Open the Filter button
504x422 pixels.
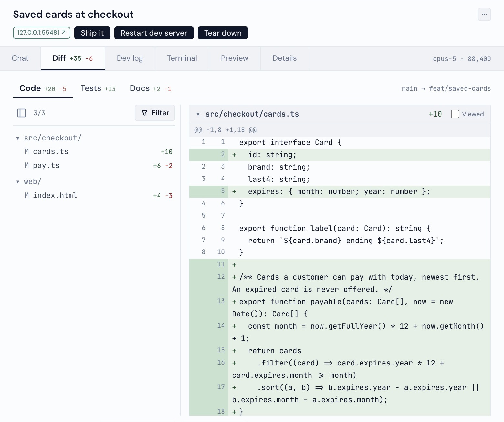(x=155, y=113)
